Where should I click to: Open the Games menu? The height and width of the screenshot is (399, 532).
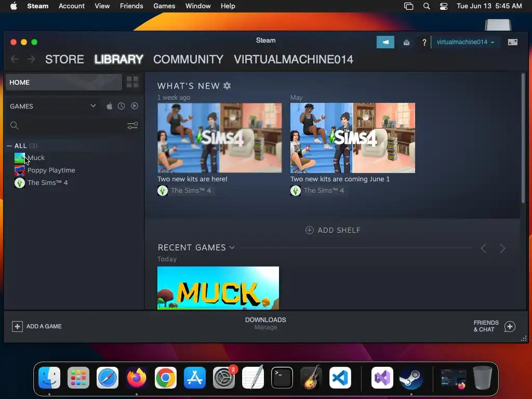click(x=164, y=6)
